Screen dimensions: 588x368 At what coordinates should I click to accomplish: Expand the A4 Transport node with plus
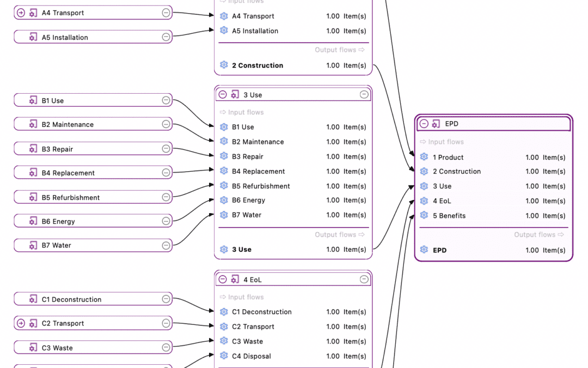click(x=21, y=13)
